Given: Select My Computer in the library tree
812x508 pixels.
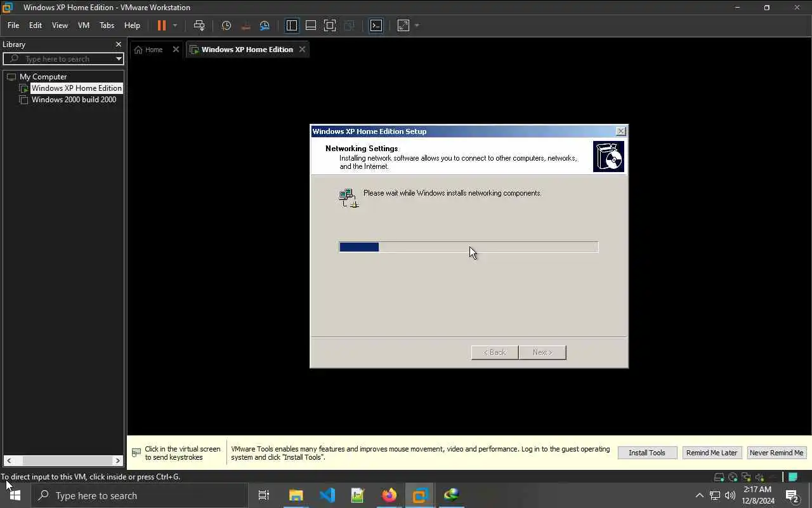Looking at the screenshot, I should pyautogui.click(x=43, y=77).
